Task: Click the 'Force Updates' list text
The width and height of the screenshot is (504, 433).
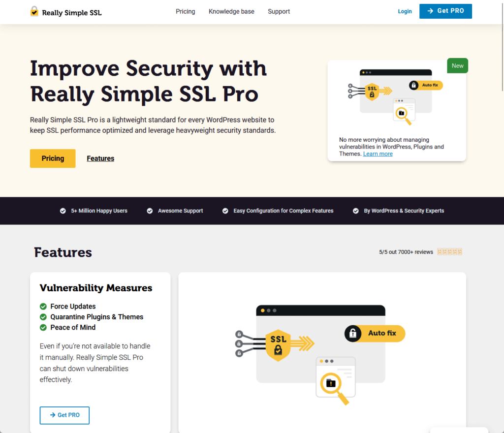Action: click(73, 307)
